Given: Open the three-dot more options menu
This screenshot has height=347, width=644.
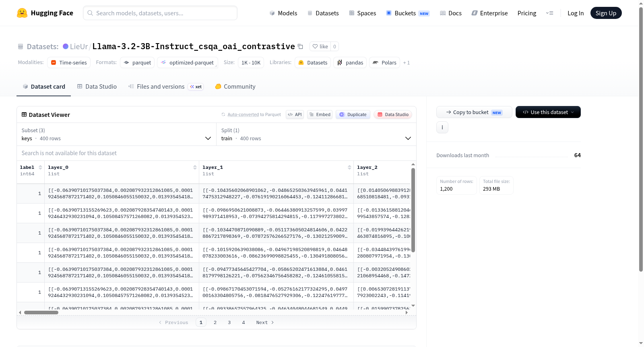Looking at the screenshot, I should coord(442,127).
